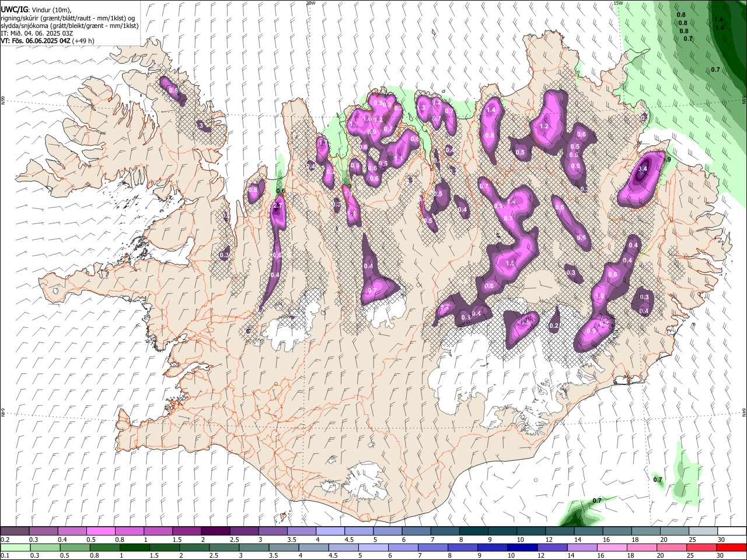Click the '15W' longitude label at top edge
Viewport: 747px width, 560px height.
pyautogui.click(x=618, y=3)
